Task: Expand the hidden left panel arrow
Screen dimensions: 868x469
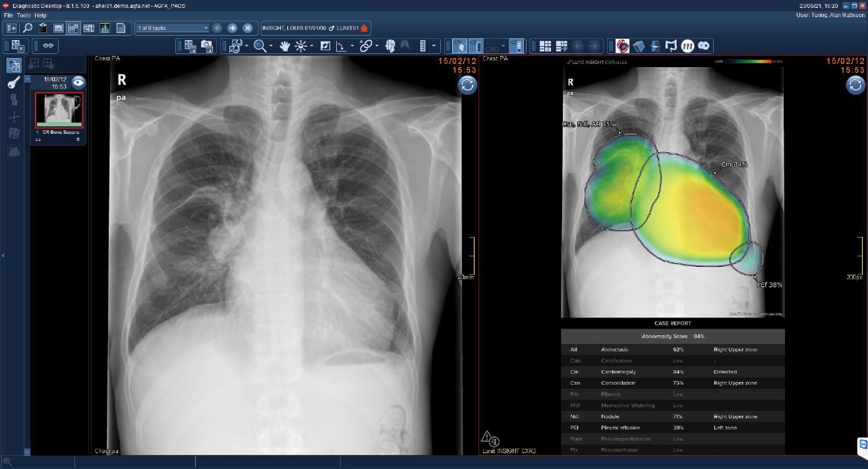Action: click(x=3, y=255)
